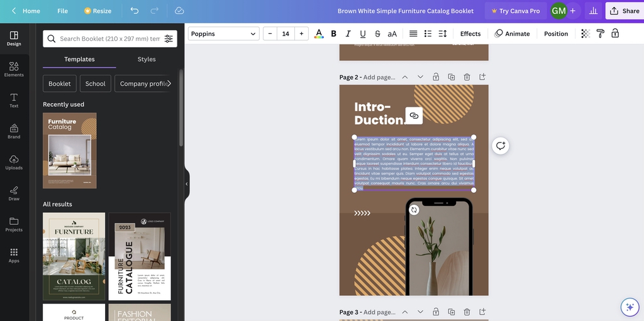Toggle strikethrough formatting
The height and width of the screenshot is (321, 644).
point(377,34)
